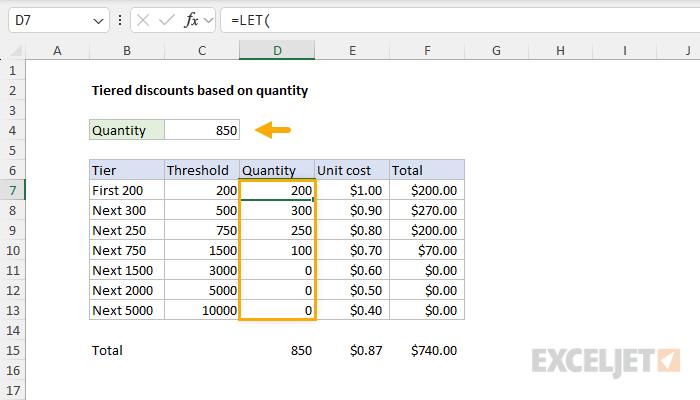The height and width of the screenshot is (400, 700).
Task: Select unit cost cell $0.70
Action: click(x=352, y=250)
